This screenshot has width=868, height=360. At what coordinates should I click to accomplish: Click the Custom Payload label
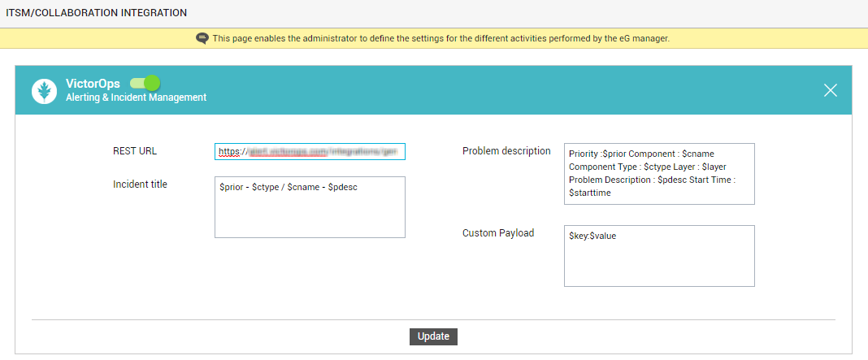click(498, 233)
